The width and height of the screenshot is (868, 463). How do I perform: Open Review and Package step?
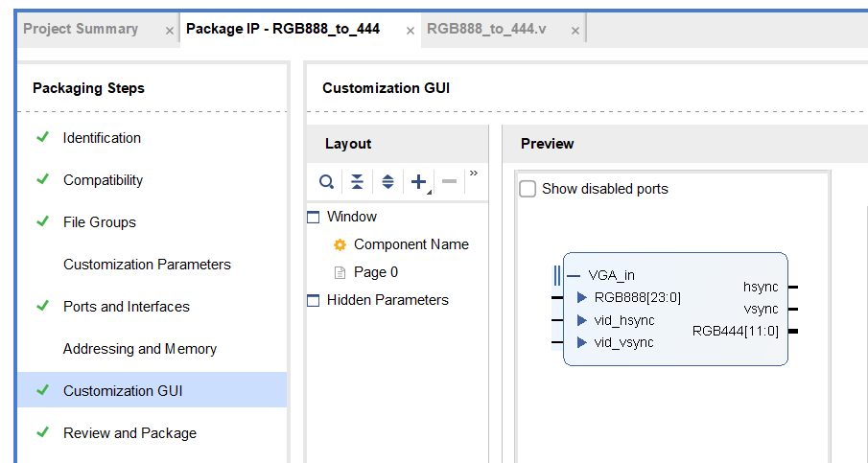click(x=130, y=432)
